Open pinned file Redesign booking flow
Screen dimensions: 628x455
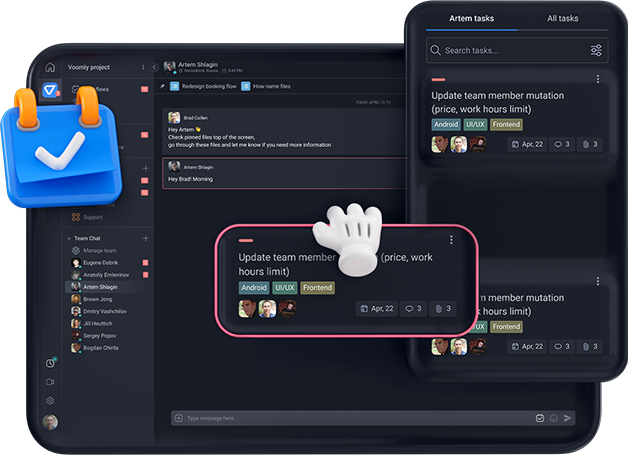click(x=203, y=86)
